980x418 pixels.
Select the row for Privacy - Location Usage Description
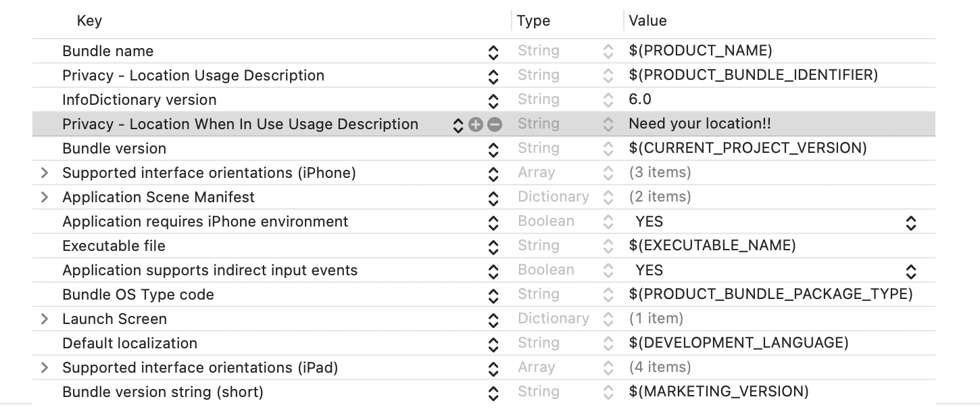tap(193, 75)
